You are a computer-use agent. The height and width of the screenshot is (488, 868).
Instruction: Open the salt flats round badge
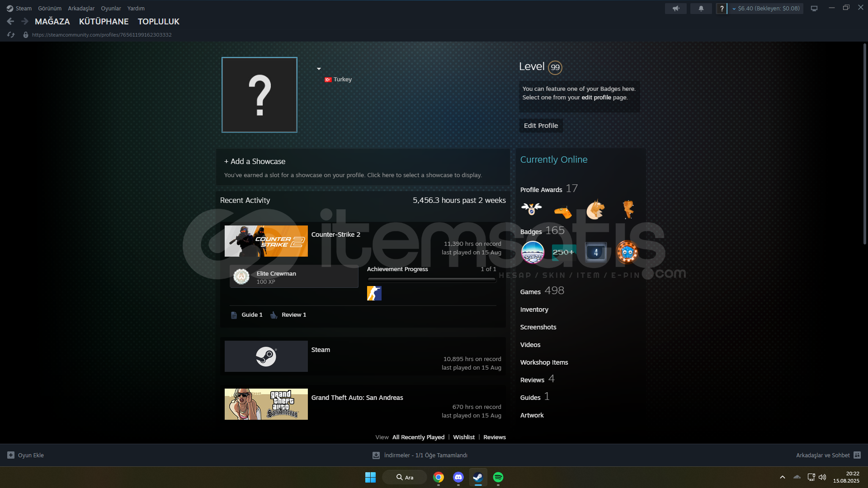[533, 252]
